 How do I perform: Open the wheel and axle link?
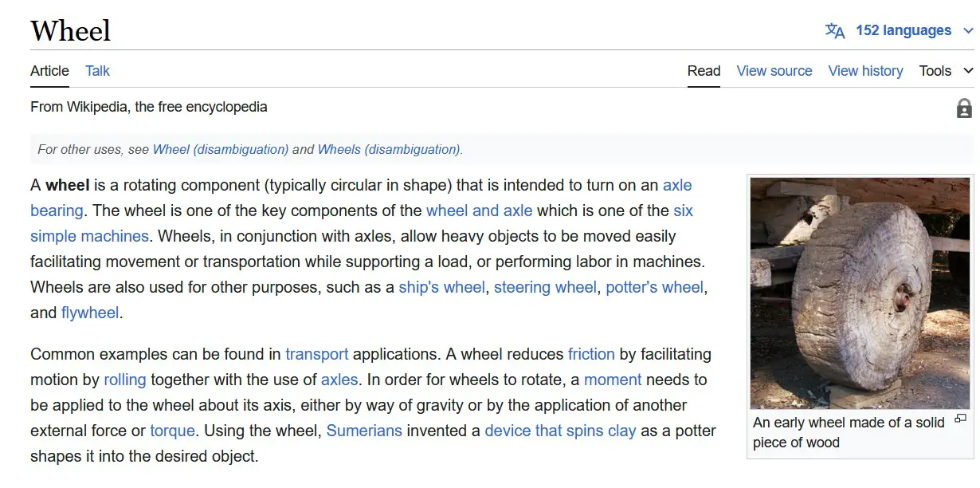coord(479,211)
